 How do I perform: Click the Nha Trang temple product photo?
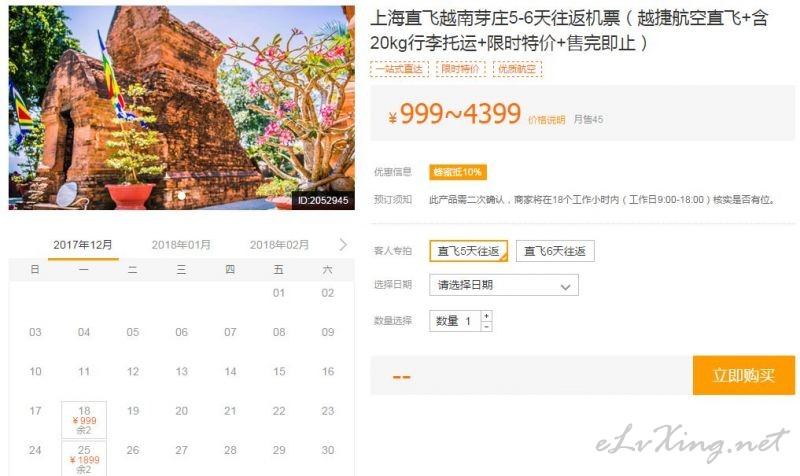coord(182,108)
